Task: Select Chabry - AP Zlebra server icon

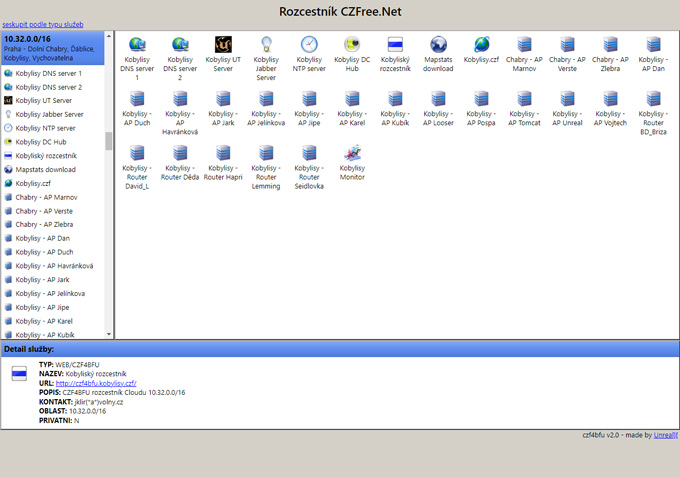Action: click(x=610, y=44)
